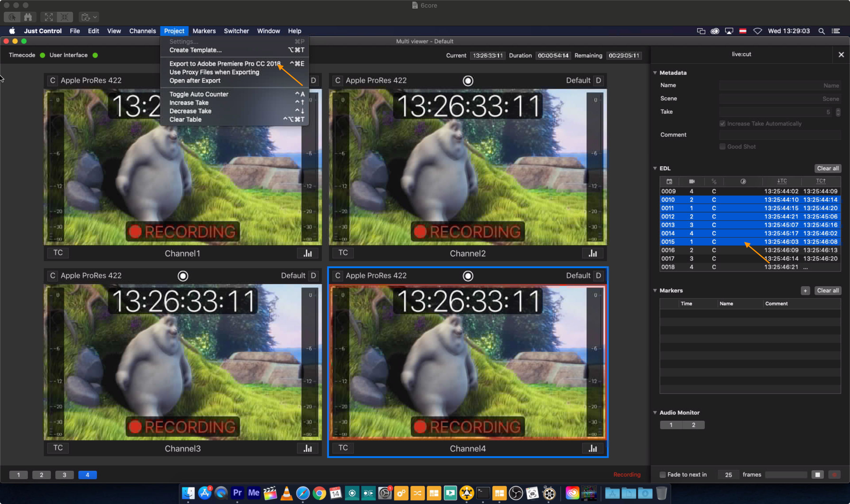The width and height of the screenshot is (850, 504).
Task: Click the EDL camera column header icon
Action: [692, 181]
